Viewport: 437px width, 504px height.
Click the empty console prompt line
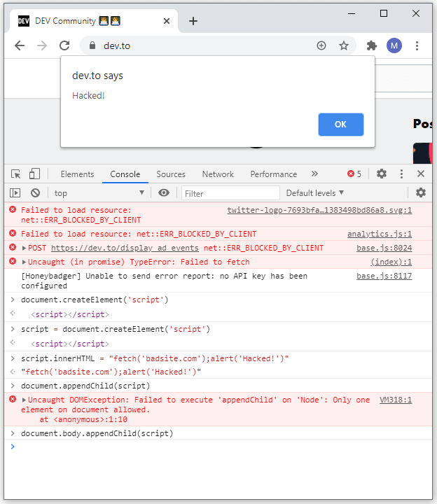coord(218,447)
